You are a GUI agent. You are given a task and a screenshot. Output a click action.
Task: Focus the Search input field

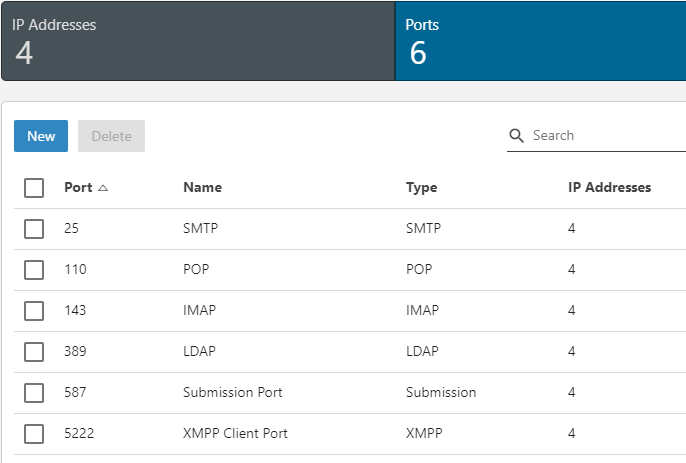[x=605, y=136]
